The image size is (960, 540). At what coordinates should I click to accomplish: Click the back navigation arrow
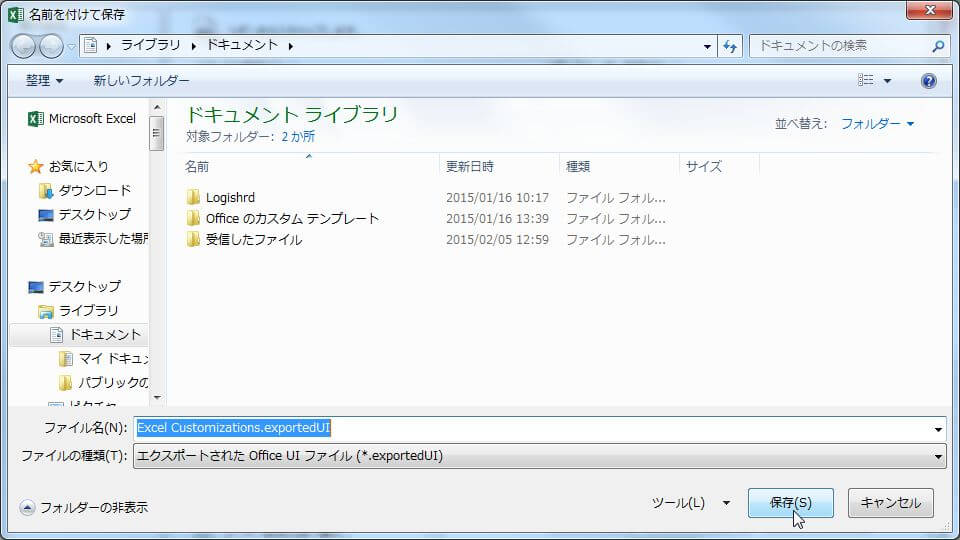click(24, 46)
